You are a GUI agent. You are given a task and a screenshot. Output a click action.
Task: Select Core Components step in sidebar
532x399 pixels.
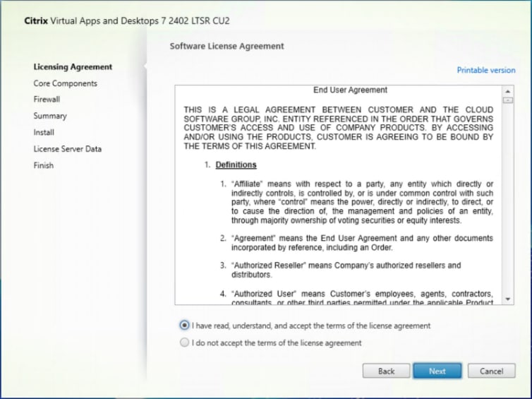click(65, 83)
